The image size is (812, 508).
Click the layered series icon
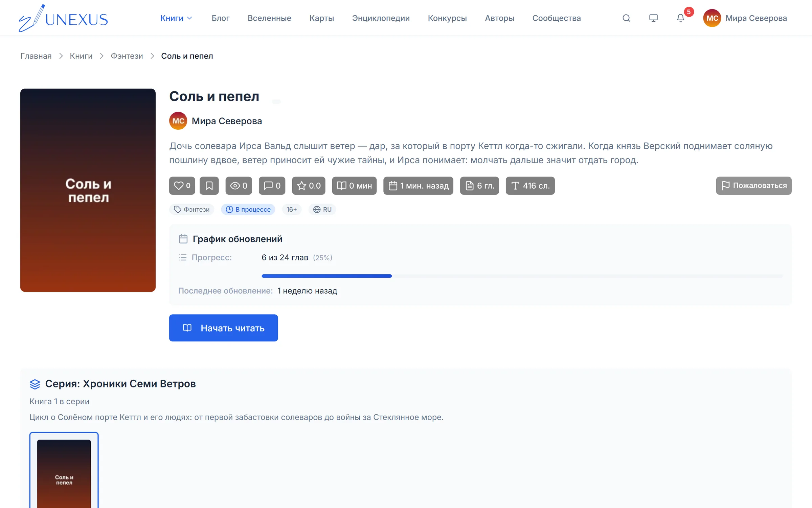[35, 384]
